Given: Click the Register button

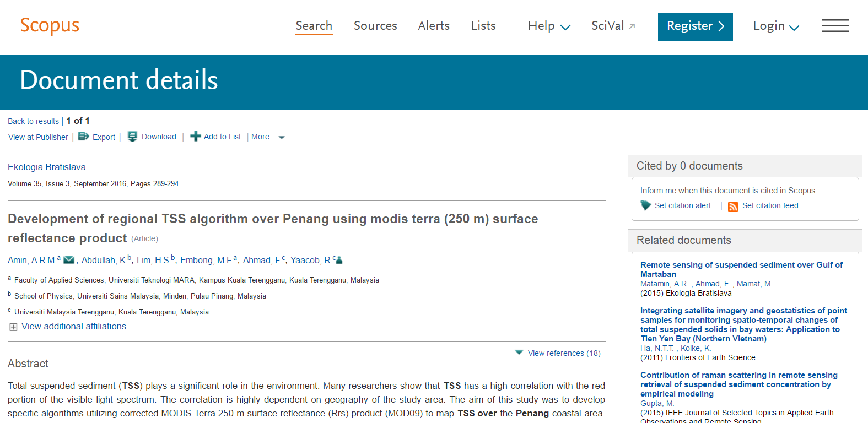Looking at the screenshot, I should tap(696, 27).
